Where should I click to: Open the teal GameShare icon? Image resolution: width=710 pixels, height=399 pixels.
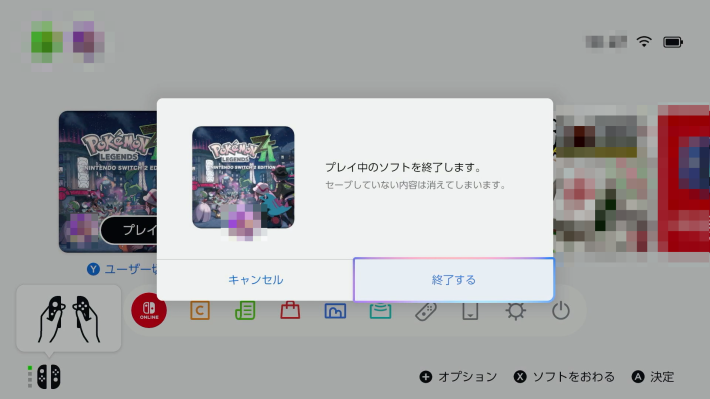380,311
